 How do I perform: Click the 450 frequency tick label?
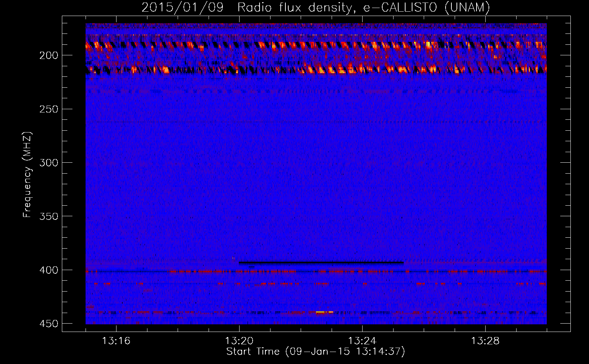point(49,324)
